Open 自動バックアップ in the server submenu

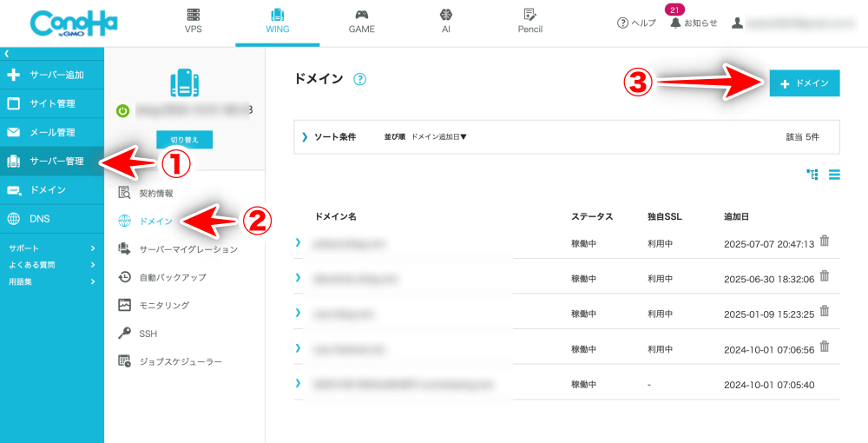[172, 277]
